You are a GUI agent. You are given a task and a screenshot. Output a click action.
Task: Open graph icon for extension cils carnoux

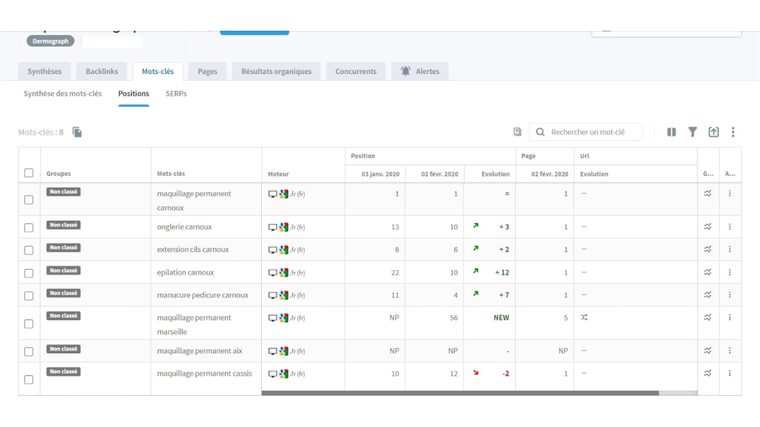tap(708, 249)
